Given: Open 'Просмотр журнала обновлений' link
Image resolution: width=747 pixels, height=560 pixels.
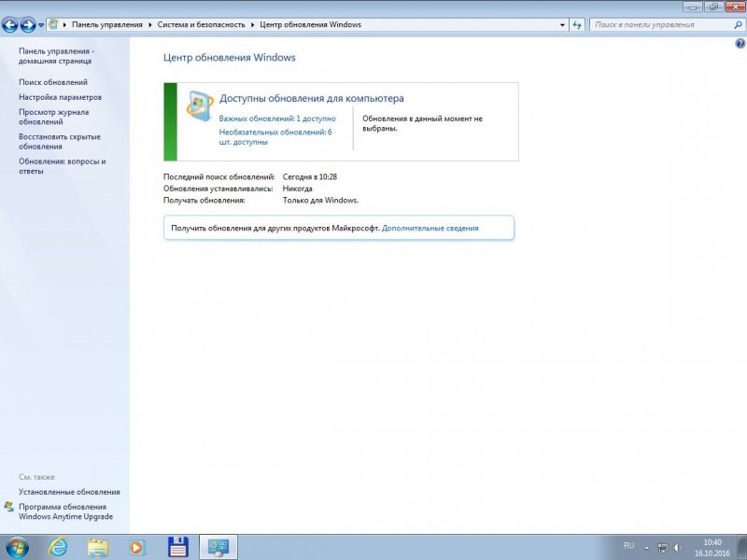Looking at the screenshot, I should (54, 118).
